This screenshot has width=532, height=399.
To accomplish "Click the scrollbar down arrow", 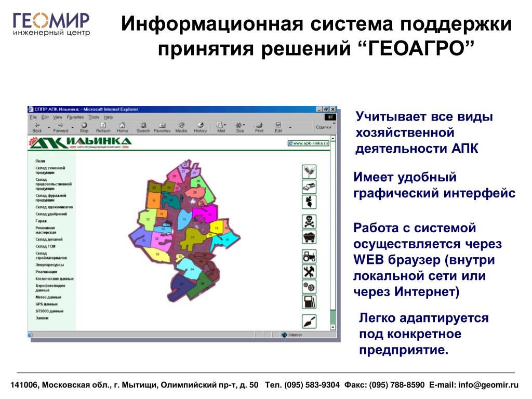I will (333, 328).
